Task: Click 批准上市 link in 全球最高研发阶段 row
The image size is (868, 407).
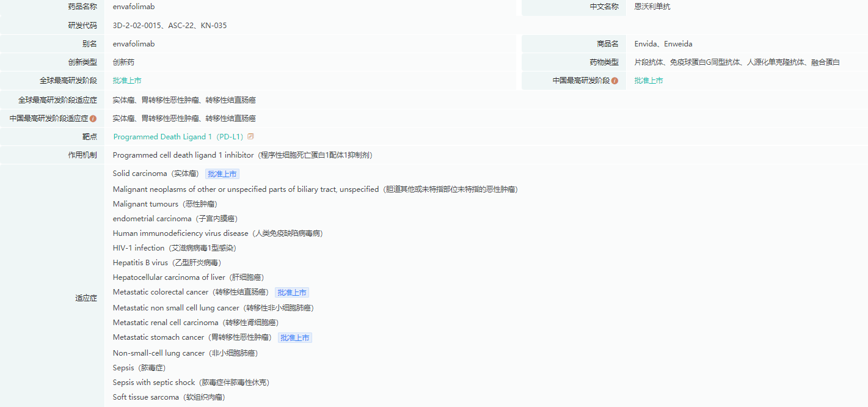Action: [x=127, y=81]
